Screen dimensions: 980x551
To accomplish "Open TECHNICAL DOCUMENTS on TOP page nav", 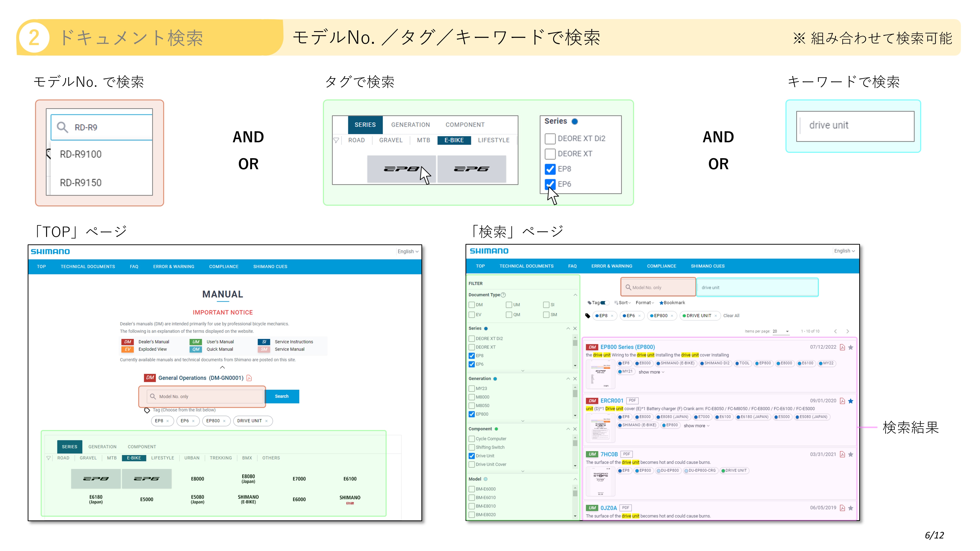I will 88,267.
